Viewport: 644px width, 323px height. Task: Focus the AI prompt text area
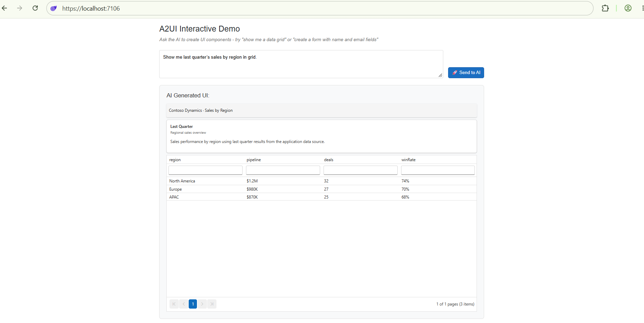click(301, 64)
